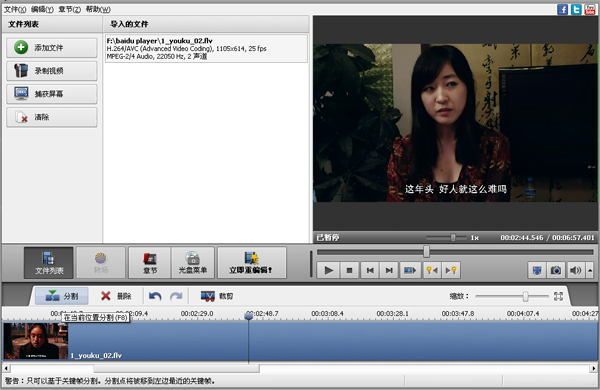
Task: Expand the volume control arrow
Action: click(590, 271)
